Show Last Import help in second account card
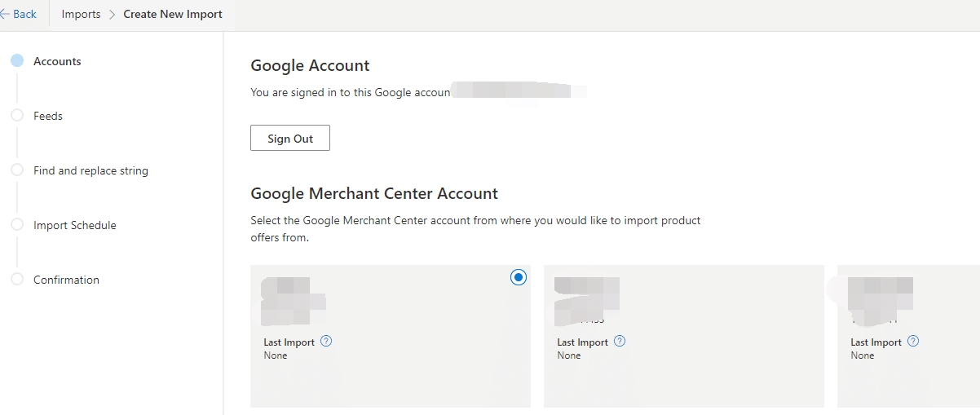The width and height of the screenshot is (980, 415). pyautogui.click(x=620, y=342)
